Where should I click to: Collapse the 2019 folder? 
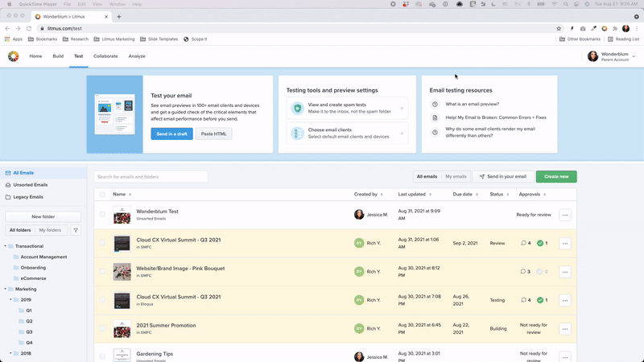10,299
